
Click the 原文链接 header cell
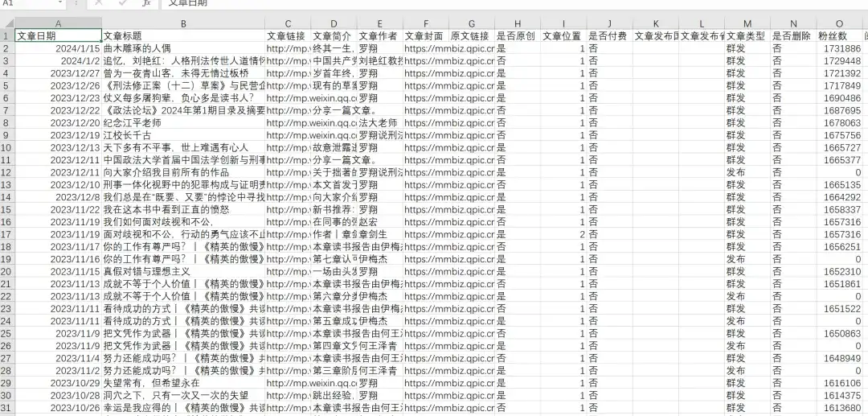[472, 36]
